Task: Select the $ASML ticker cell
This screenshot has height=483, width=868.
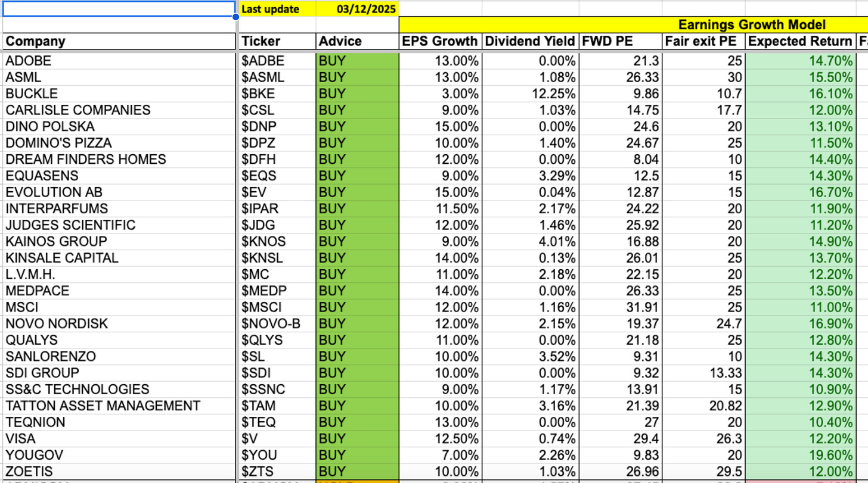Action: [277, 77]
